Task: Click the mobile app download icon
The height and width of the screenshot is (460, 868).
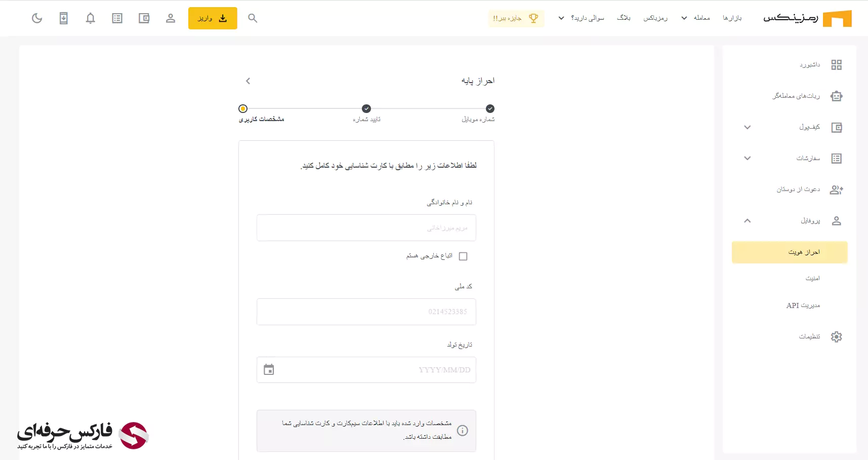Action: [63, 18]
